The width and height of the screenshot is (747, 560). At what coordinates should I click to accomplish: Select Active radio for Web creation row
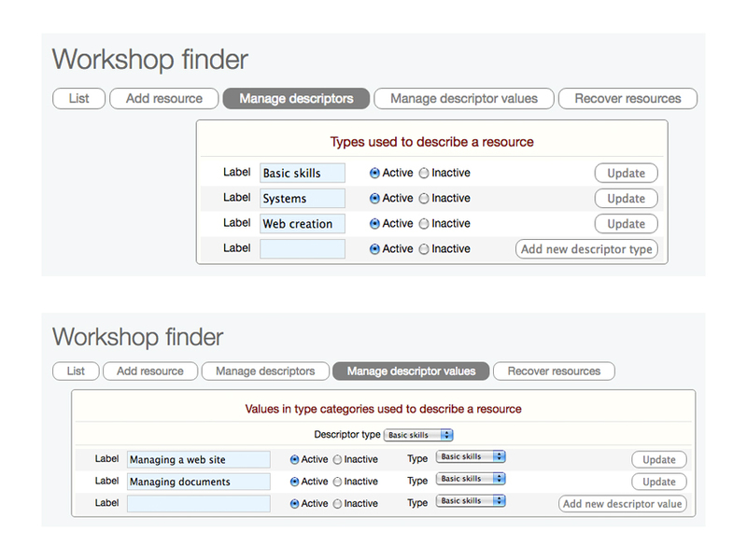point(375,224)
